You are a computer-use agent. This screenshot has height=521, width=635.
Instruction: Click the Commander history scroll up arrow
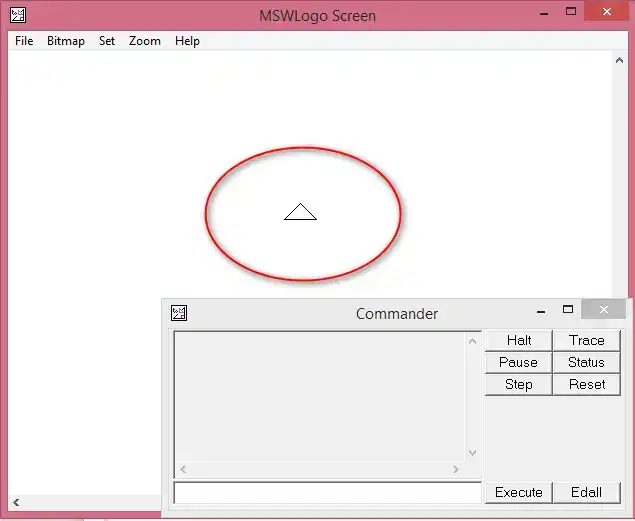pos(472,341)
